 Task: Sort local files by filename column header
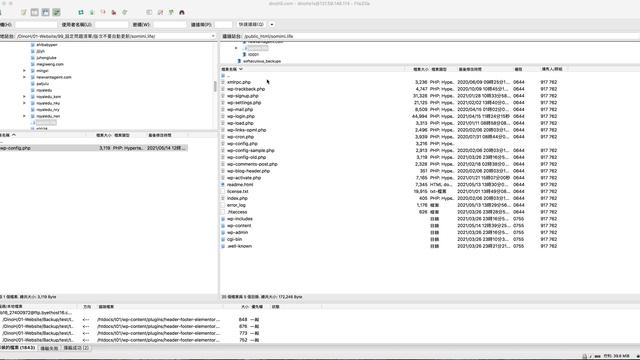pos(42,135)
